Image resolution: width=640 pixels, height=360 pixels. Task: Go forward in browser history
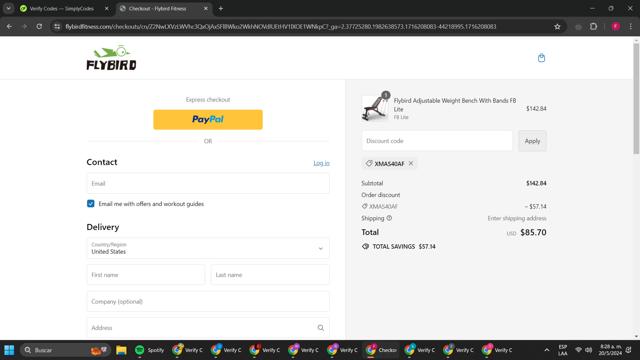point(24,27)
